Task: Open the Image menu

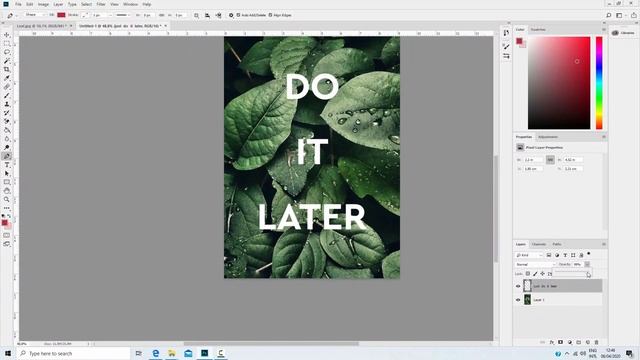Action: click(x=43, y=4)
